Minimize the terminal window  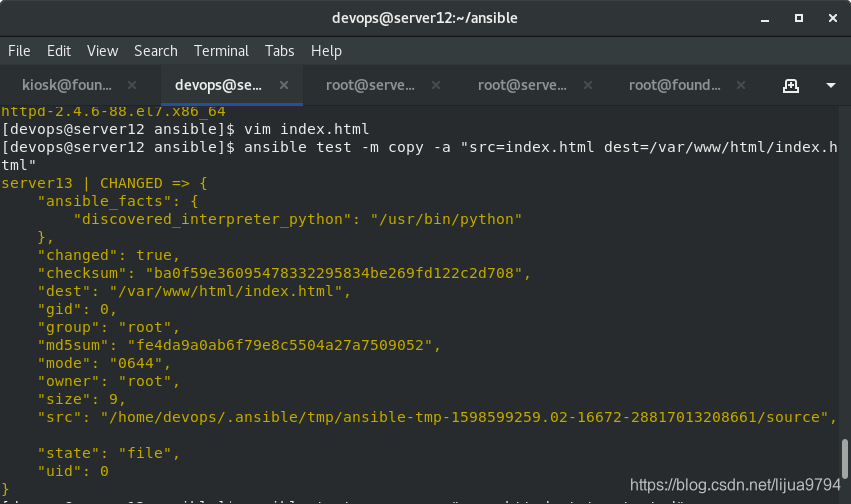tap(765, 18)
